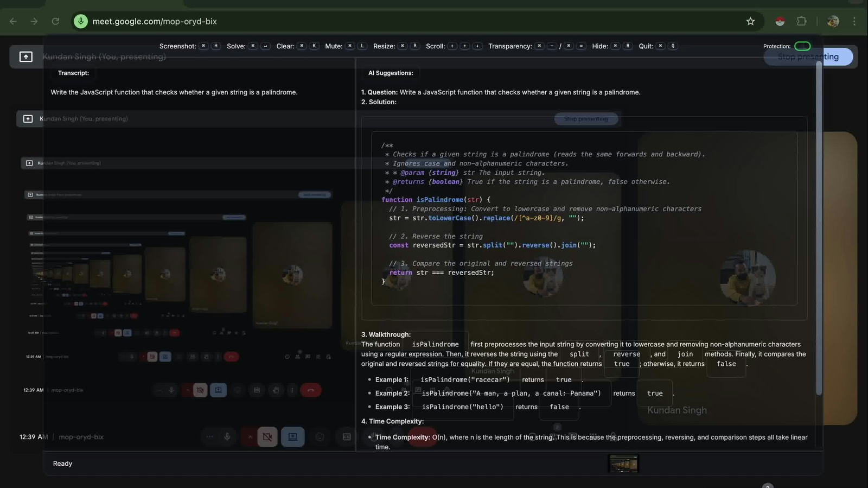Select the Transcript label
The height and width of the screenshot is (488, 868).
pyautogui.click(x=73, y=73)
